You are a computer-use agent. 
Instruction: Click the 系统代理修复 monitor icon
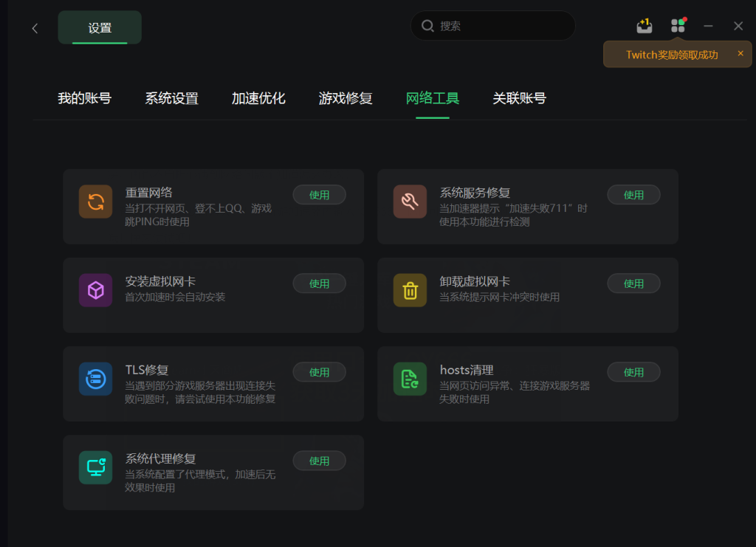pyautogui.click(x=95, y=467)
